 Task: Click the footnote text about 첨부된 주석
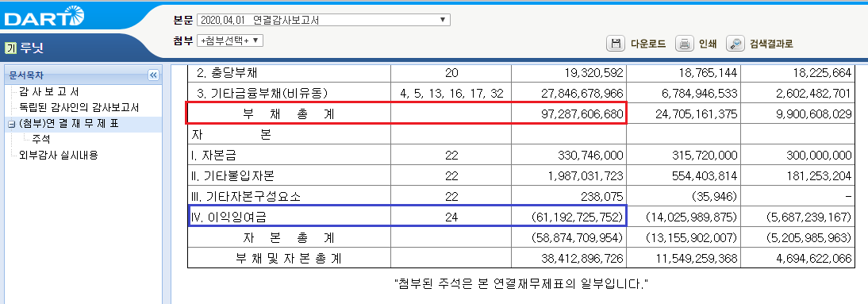[521, 285]
